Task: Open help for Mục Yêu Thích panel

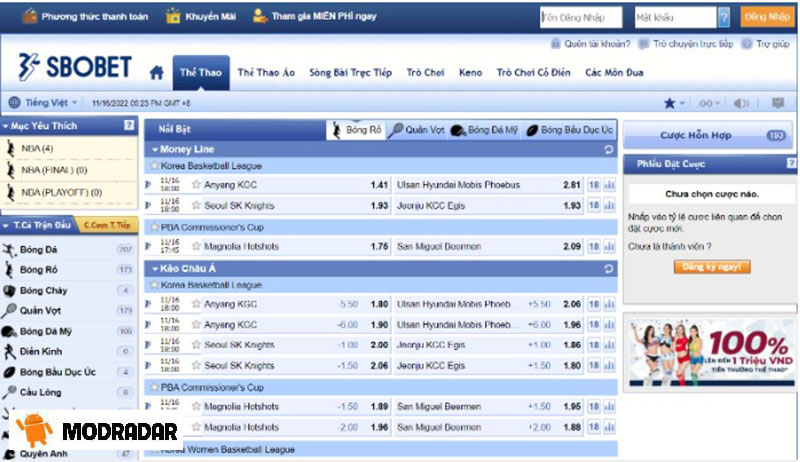Action: point(129,125)
